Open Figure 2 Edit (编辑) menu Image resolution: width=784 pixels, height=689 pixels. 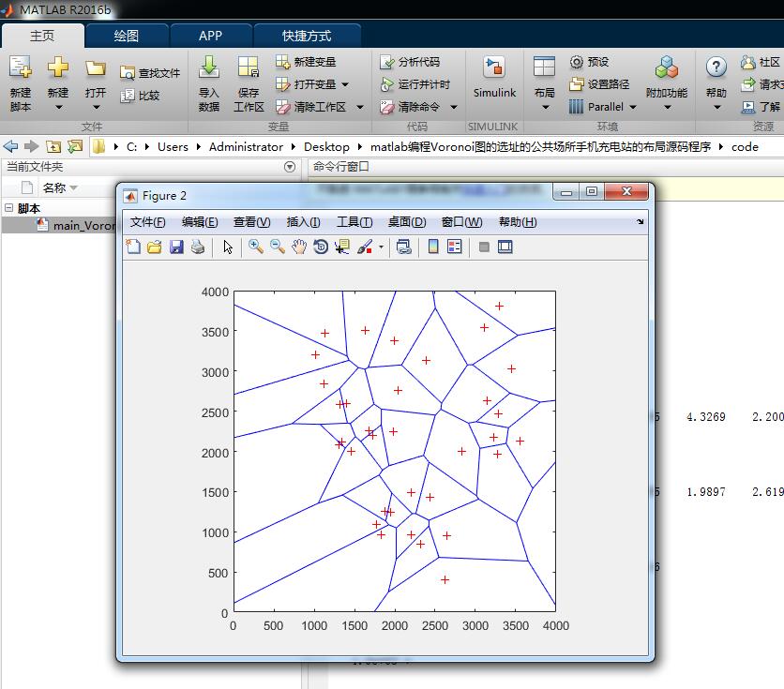tap(200, 222)
